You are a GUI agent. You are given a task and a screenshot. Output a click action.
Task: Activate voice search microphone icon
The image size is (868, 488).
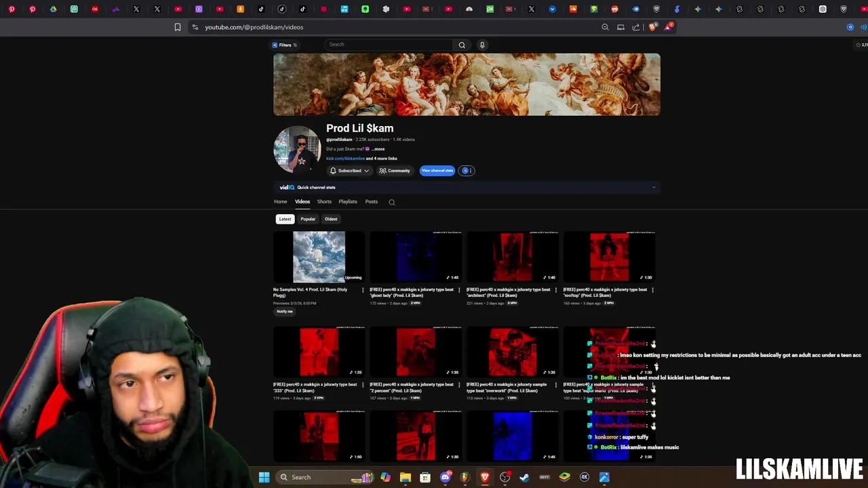pyautogui.click(x=482, y=45)
